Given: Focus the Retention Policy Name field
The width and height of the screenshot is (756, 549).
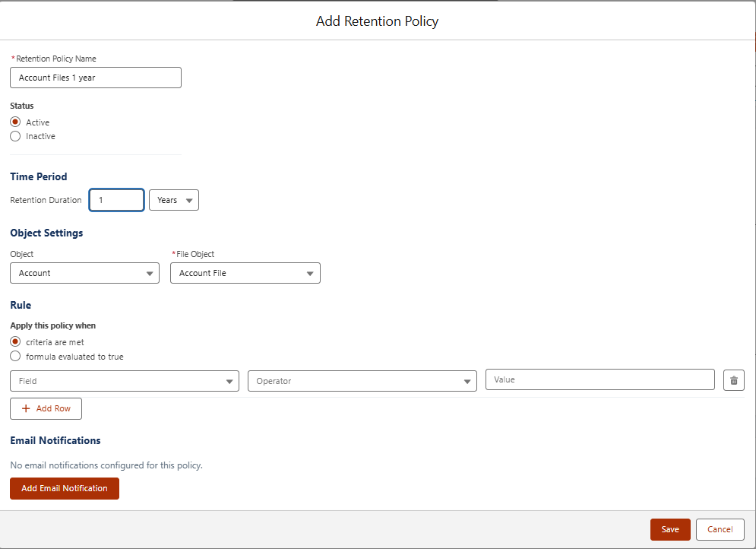Looking at the screenshot, I should coord(96,78).
